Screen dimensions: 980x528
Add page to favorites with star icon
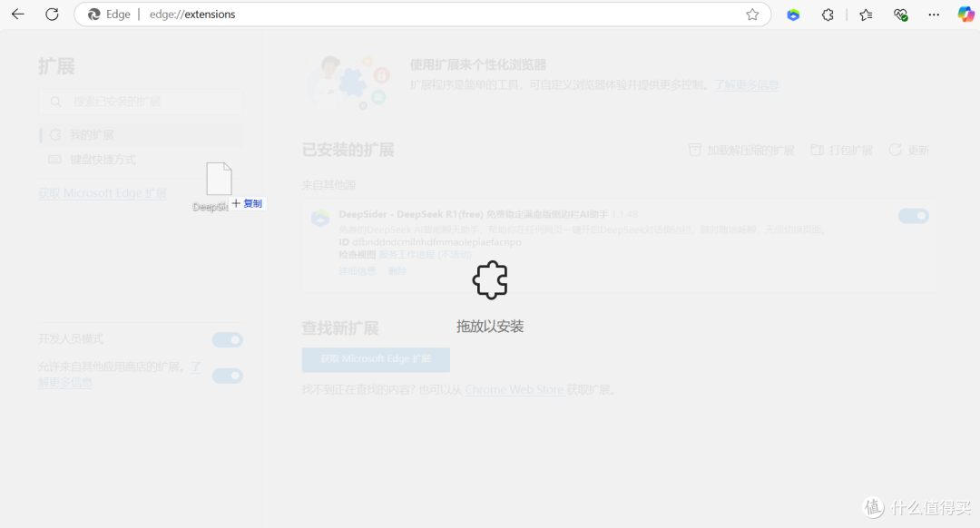click(752, 15)
